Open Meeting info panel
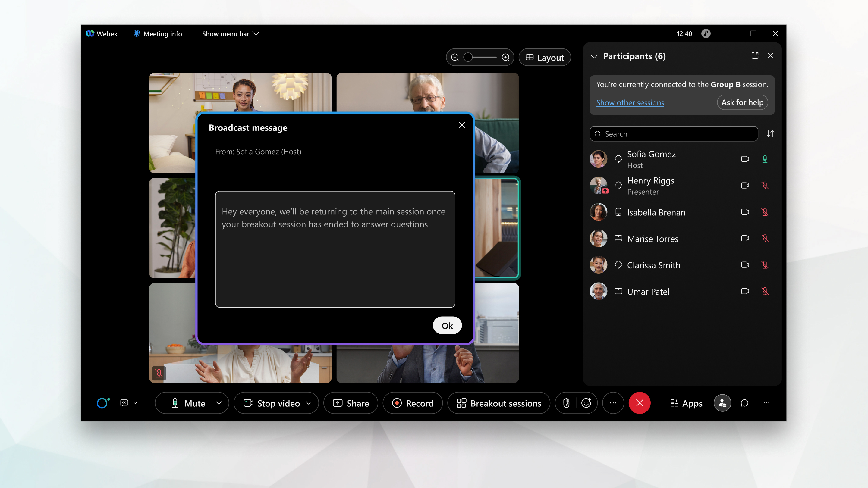The width and height of the screenshot is (868, 488). coord(157,33)
